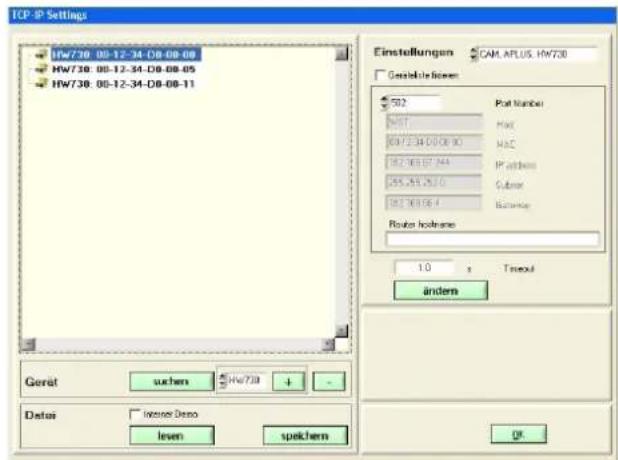Image resolution: width=618 pixels, height=460 pixels.
Task: Click device icon of HW730 00-12-34-D0-00-00 row
Action: [41, 54]
